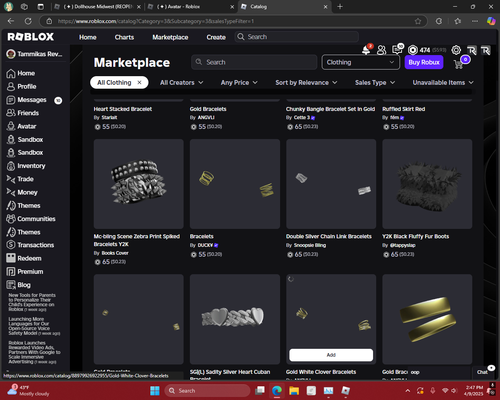
Task: Switch to the Avatar - Roblox browser tab
Action: pos(191,7)
